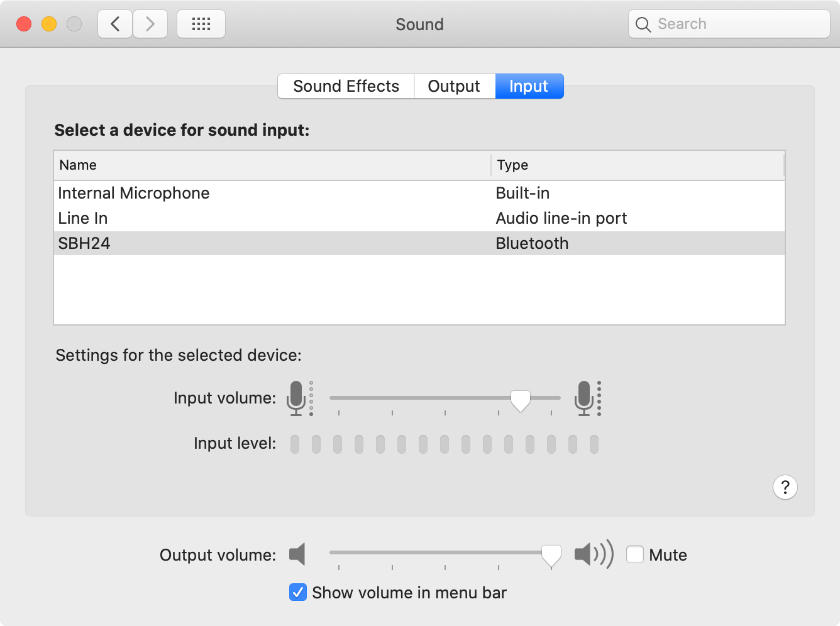The height and width of the screenshot is (626, 840).
Task: Click the magnifier icon in the search field
Action: [643, 25]
